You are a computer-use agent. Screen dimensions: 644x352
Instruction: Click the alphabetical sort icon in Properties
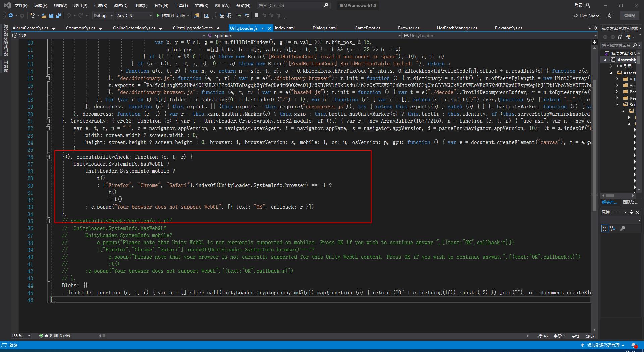(613, 228)
